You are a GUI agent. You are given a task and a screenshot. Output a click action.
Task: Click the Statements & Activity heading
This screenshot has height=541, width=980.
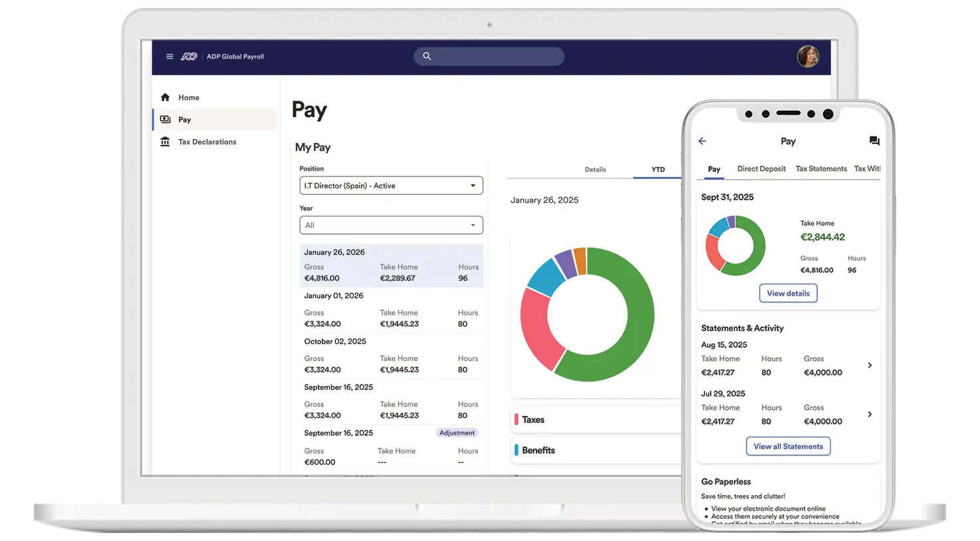(742, 328)
